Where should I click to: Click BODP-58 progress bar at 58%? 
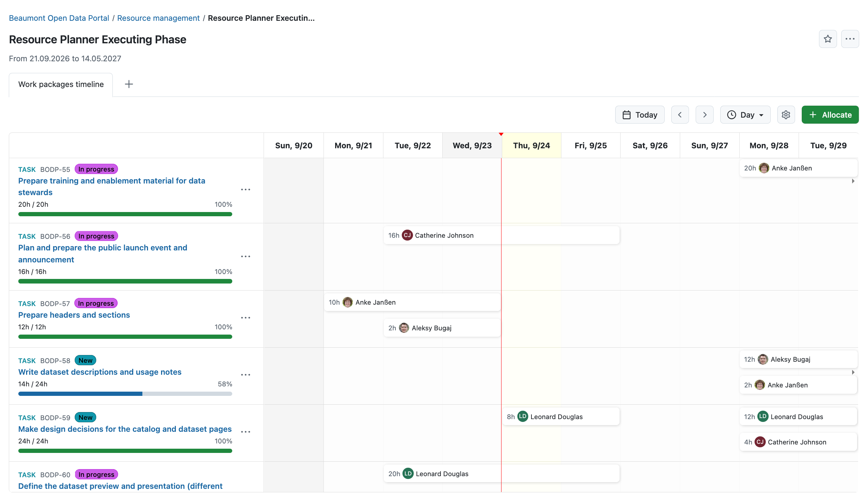point(125,394)
